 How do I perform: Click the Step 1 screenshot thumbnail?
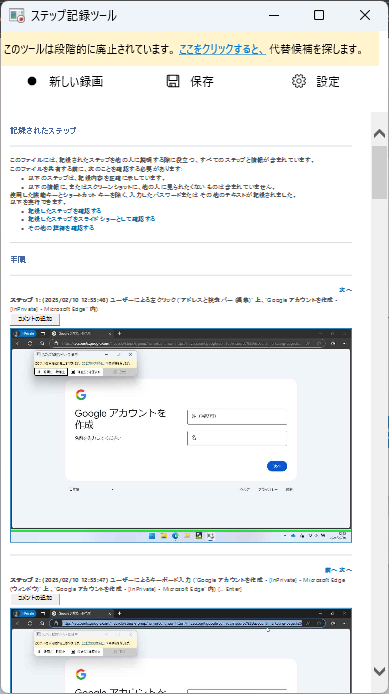181,435
